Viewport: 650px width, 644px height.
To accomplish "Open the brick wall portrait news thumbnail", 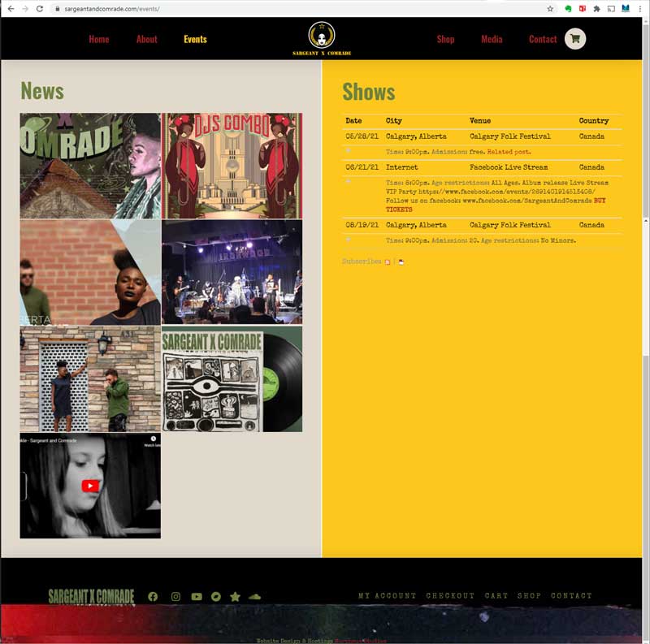I will pyautogui.click(x=90, y=272).
